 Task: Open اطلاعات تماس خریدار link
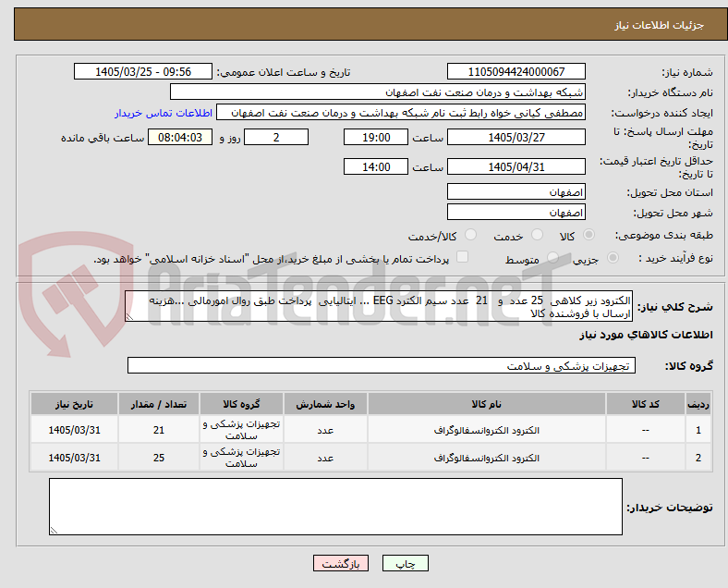[x=164, y=113]
